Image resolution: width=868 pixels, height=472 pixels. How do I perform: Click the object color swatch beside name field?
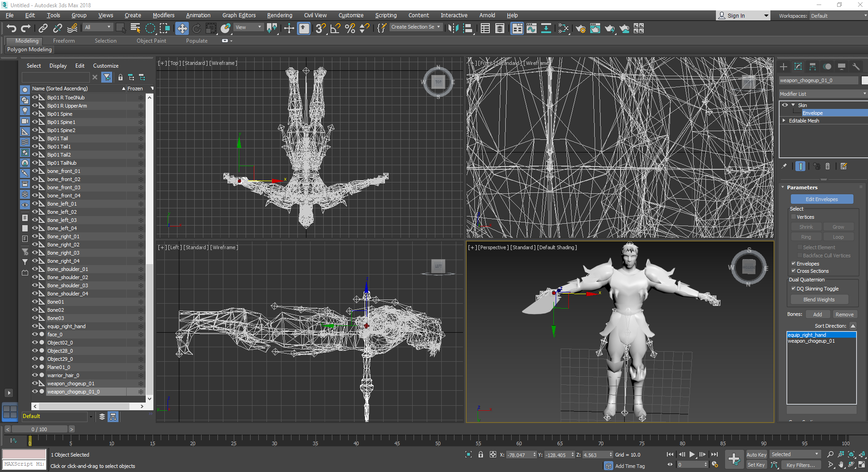coord(865,80)
